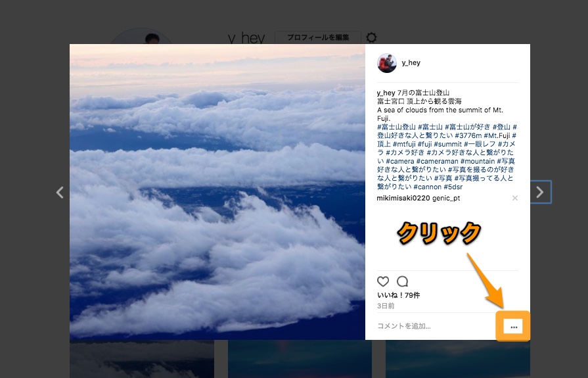Open the settings gear icon
Screen dimensions: 588x378
[x=371, y=37]
